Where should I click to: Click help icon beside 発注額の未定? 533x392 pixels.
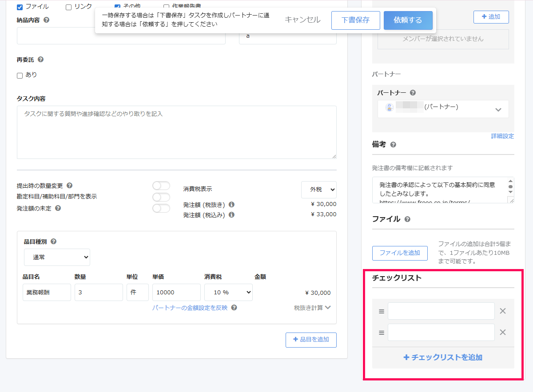pyautogui.click(x=58, y=208)
